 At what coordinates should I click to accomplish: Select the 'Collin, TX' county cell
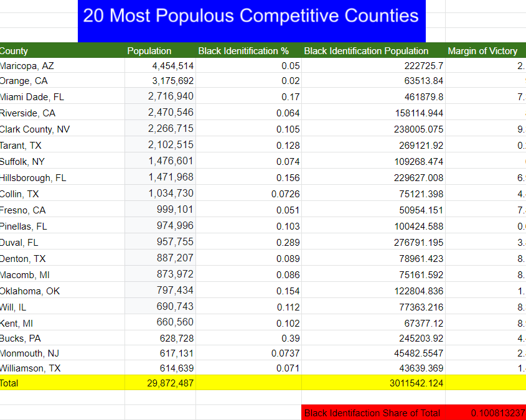point(62,193)
